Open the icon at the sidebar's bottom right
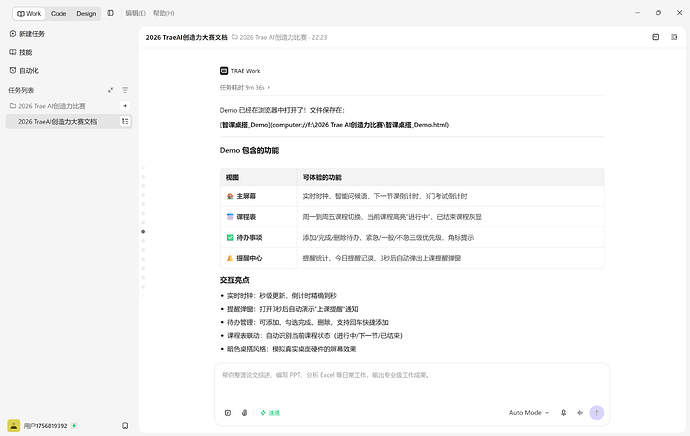 pyautogui.click(x=125, y=425)
